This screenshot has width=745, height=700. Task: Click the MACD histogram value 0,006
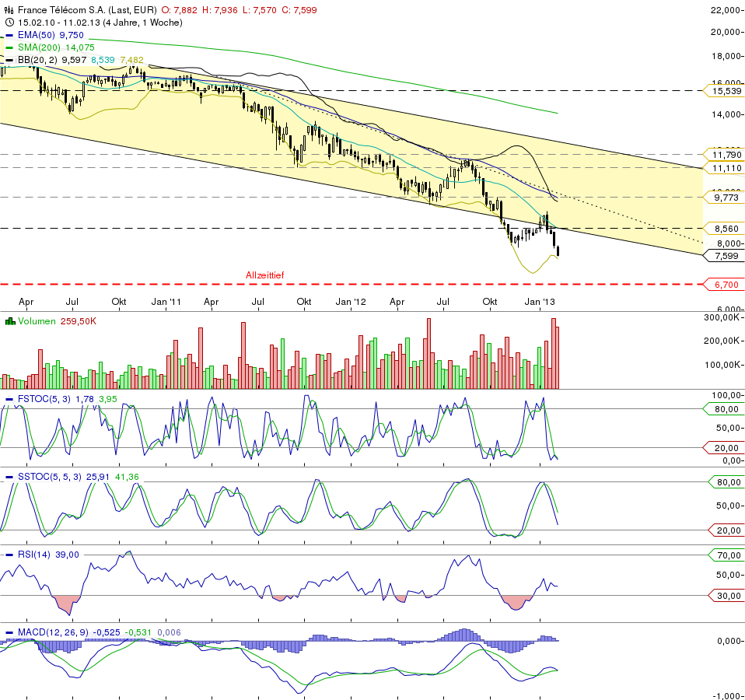tap(169, 632)
